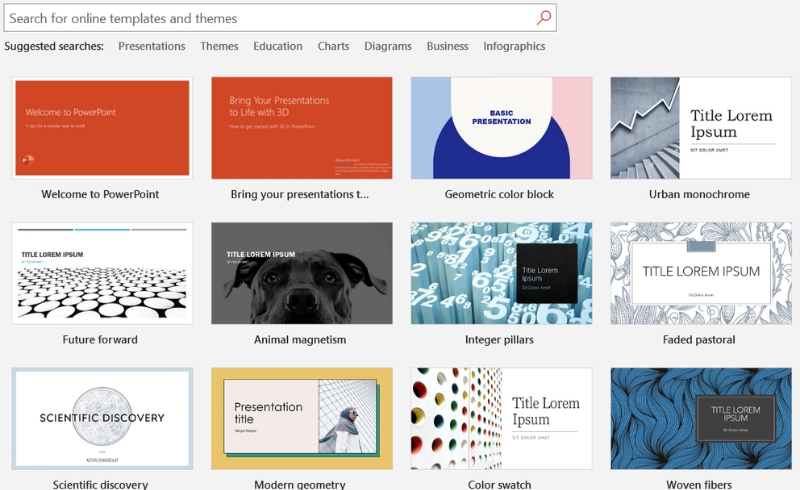Click the 'Bring your presentations t...' caption
The width and height of the screenshot is (800, 490).
pyautogui.click(x=299, y=194)
